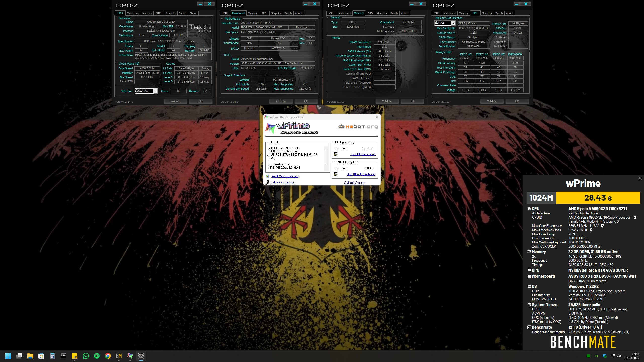Screen dimensions: 644x362
Task: Click the icon beside Install Missing Libraries
Action: point(267,176)
